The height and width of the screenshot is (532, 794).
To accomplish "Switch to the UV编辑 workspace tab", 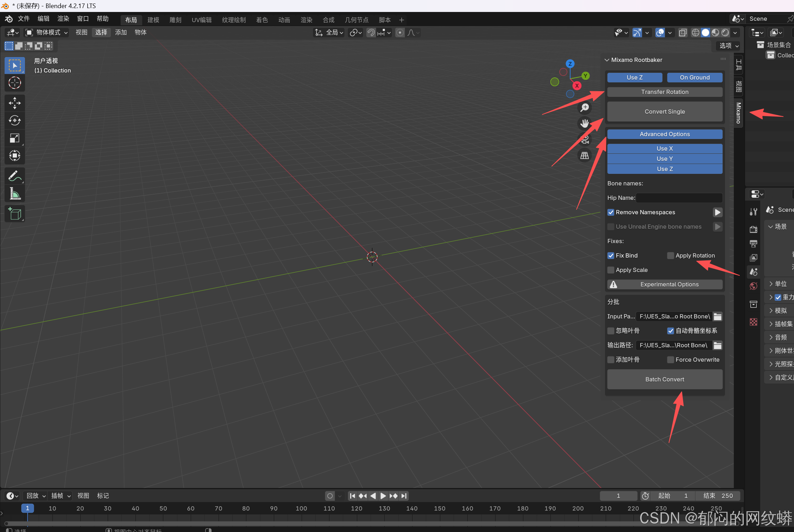I will point(201,20).
